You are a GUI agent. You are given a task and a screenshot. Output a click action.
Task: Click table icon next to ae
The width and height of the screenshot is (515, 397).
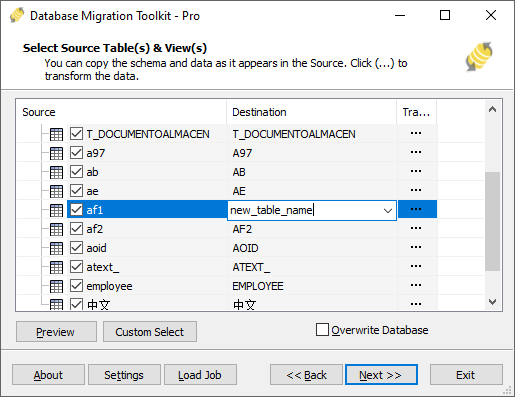[x=56, y=191]
